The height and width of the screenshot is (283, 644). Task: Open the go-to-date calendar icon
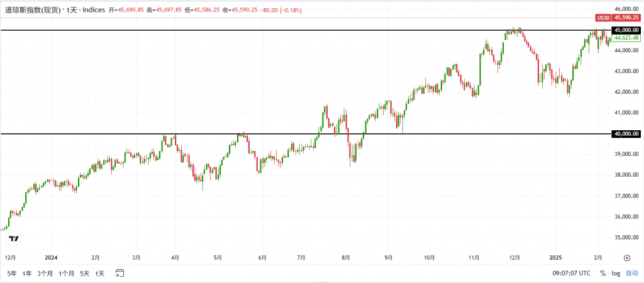pos(120,272)
